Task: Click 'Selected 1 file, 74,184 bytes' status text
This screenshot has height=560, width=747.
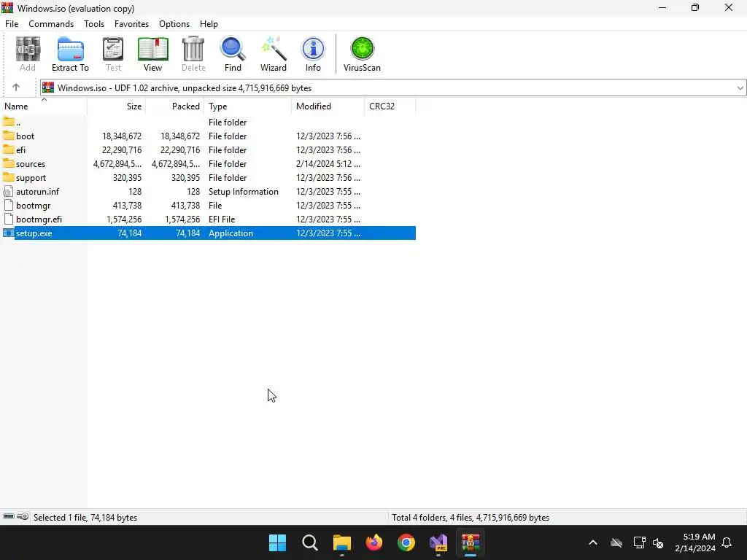Action: (85, 517)
